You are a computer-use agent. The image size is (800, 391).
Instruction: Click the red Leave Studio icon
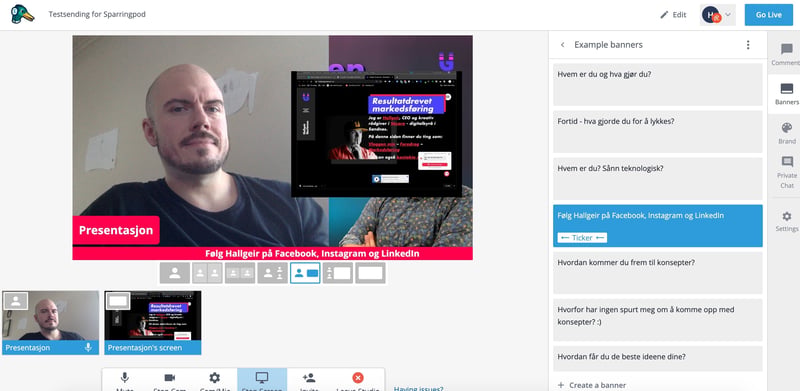click(x=358, y=378)
